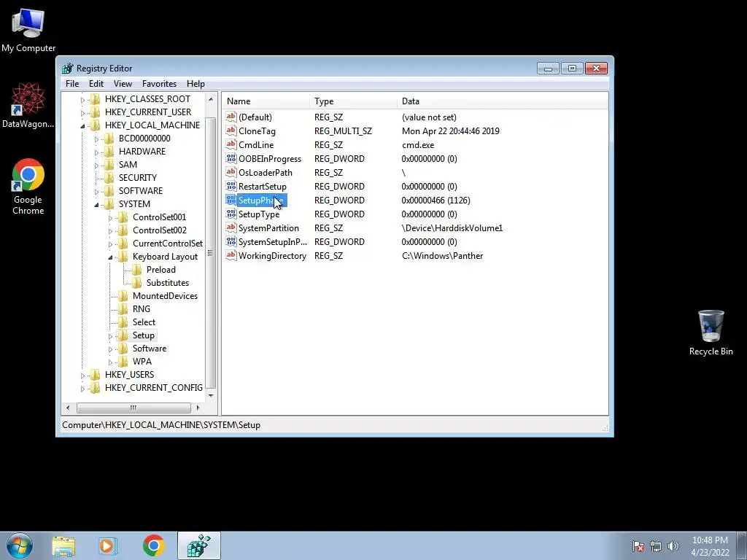Click the tree pane scroll-right arrow
747x560 pixels.
pyautogui.click(x=198, y=408)
